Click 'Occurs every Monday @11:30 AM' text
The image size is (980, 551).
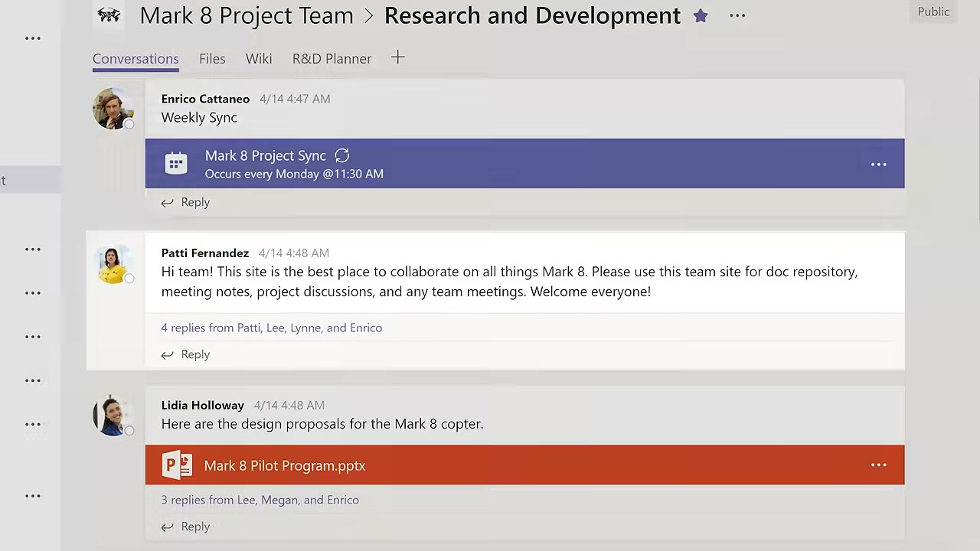pos(294,174)
